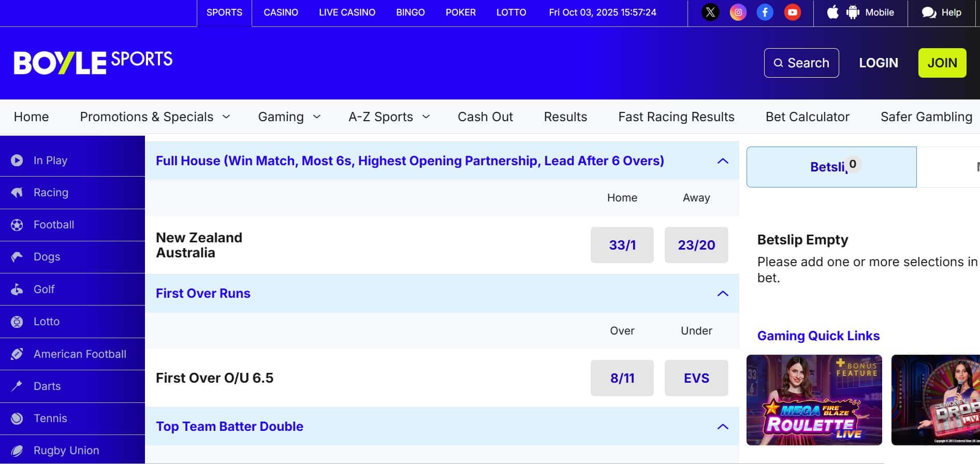The width and height of the screenshot is (980, 464).
Task: Open the X (Twitter) social icon
Action: coord(710,12)
